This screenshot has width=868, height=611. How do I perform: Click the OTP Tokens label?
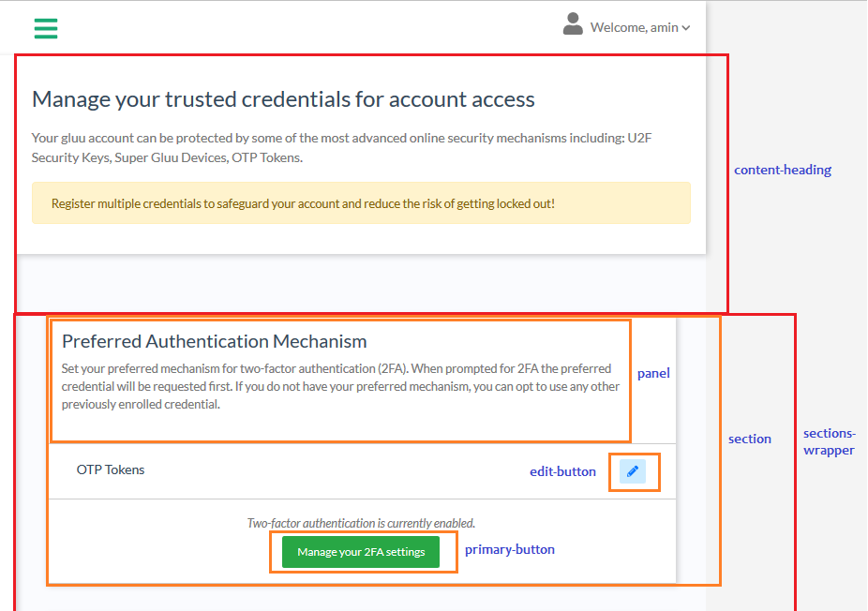click(111, 469)
